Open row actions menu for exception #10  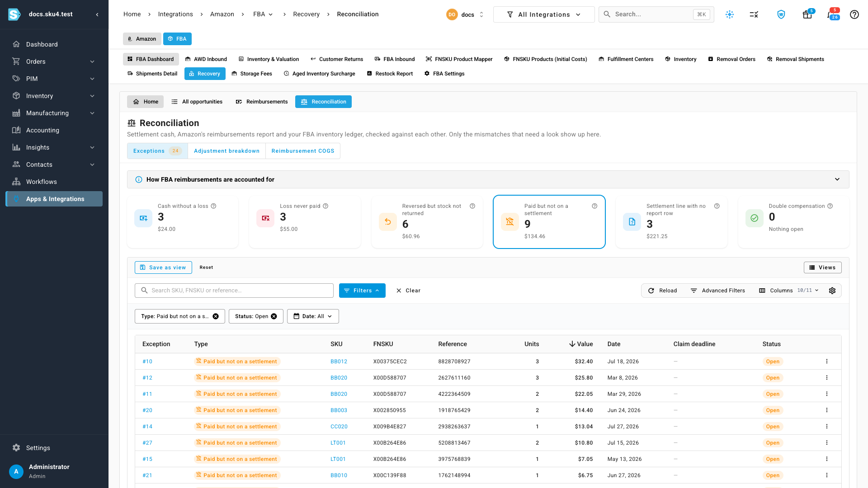[x=827, y=361]
